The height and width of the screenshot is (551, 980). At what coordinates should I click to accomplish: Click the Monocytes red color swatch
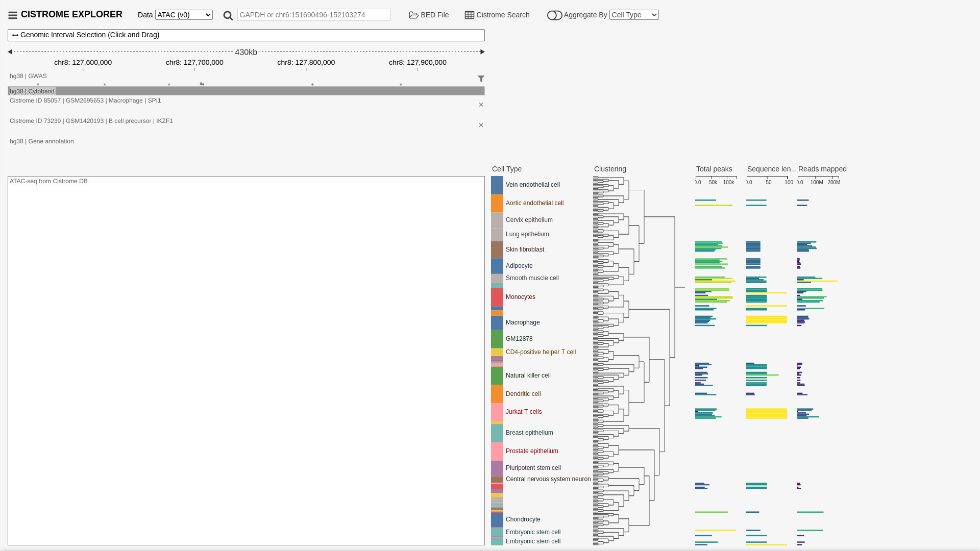click(497, 297)
